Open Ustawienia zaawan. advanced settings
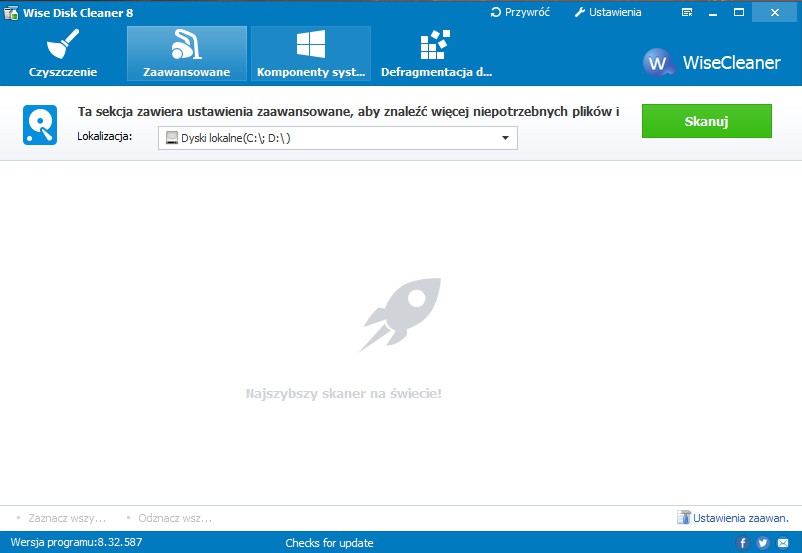802x553 pixels. pos(732,518)
